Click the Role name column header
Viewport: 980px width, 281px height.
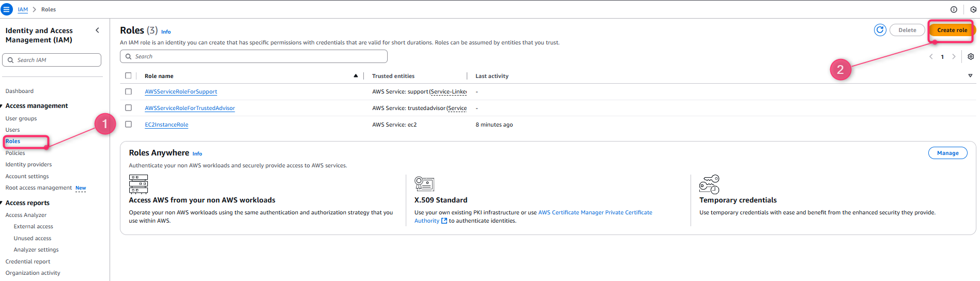(x=159, y=76)
